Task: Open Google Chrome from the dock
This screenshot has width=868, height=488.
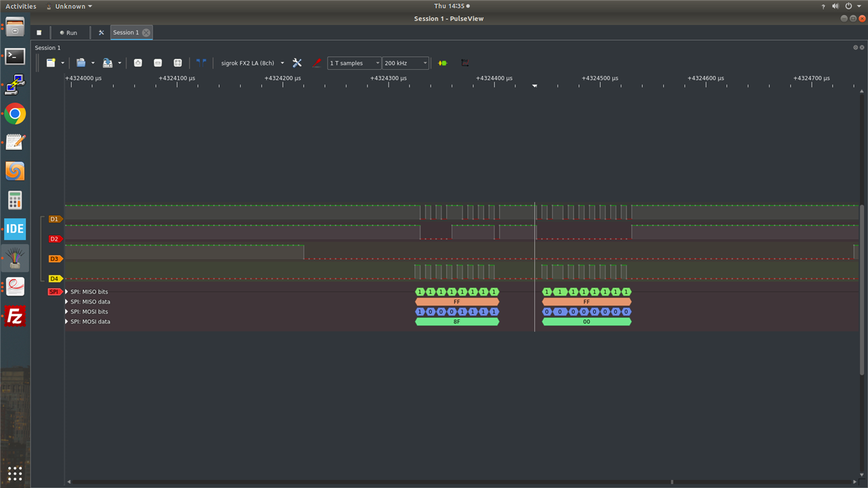Action: [x=15, y=114]
